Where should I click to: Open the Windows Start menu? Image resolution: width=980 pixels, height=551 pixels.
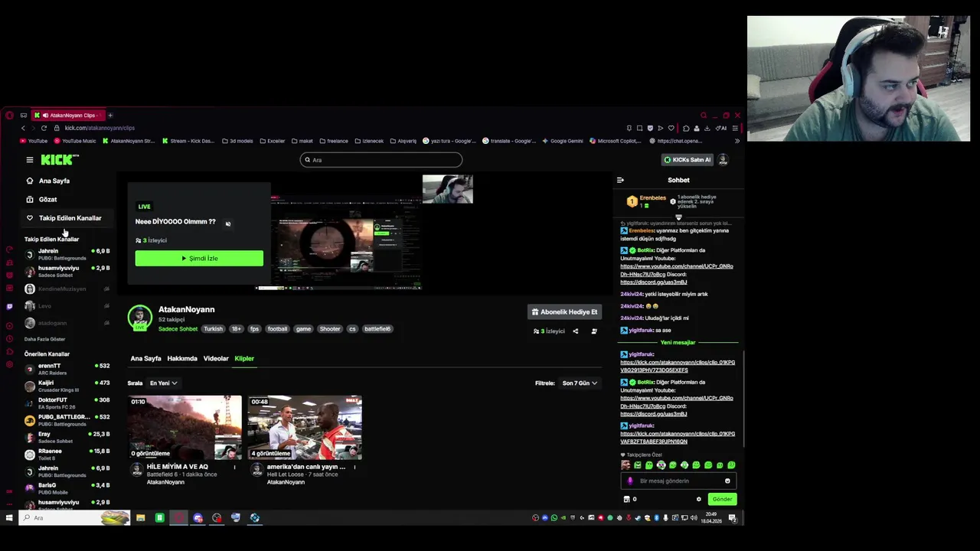click(9, 518)
